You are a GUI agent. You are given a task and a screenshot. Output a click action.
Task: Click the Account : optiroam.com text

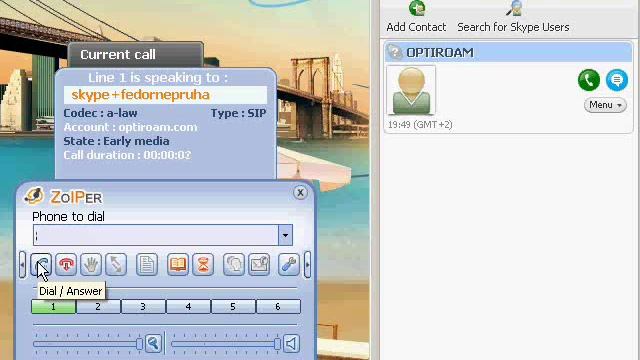click(130, 127)
